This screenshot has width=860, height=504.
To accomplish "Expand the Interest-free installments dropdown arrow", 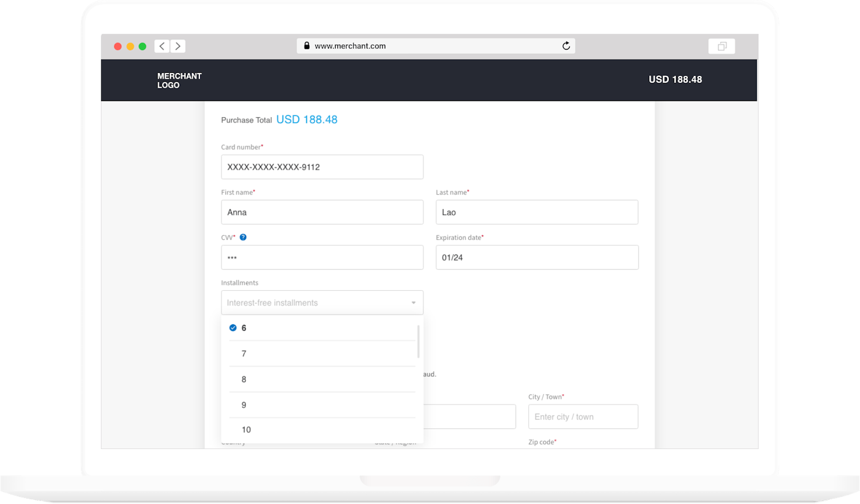I will [413, 303].
